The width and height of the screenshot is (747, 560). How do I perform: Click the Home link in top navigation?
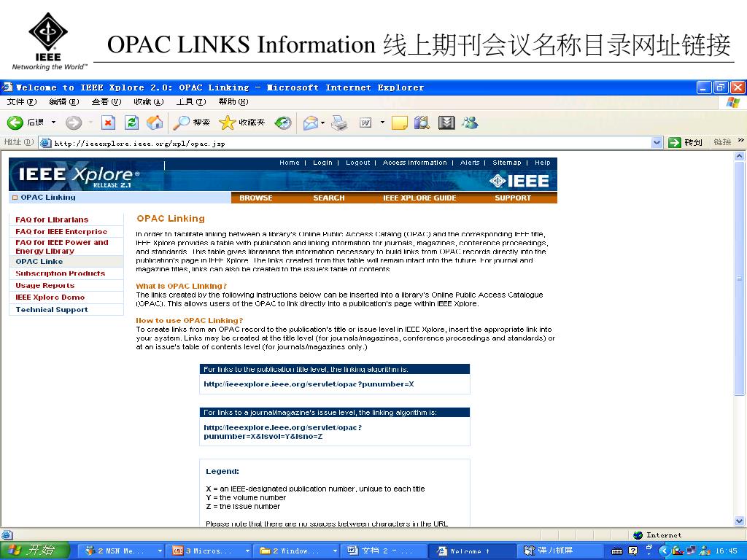click(x=290, y=163)
